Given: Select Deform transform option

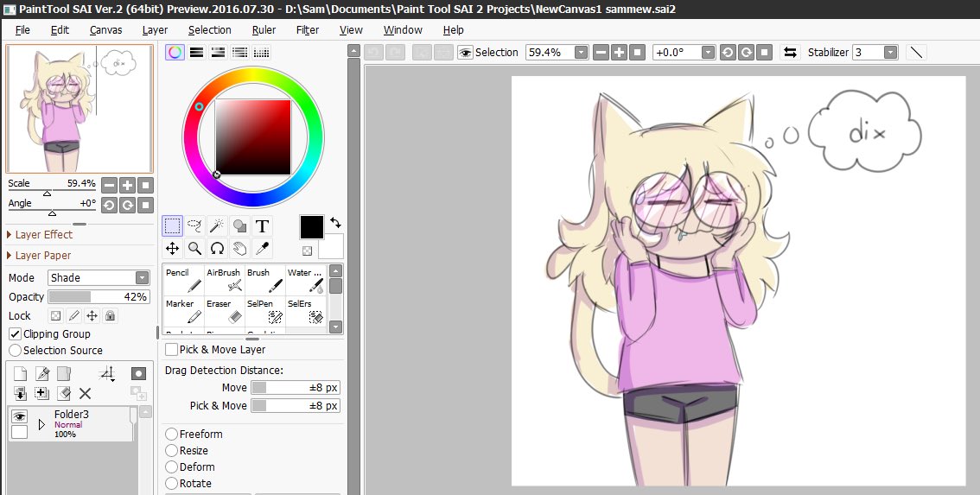Looking at the screenshot, I should point(171,466).
